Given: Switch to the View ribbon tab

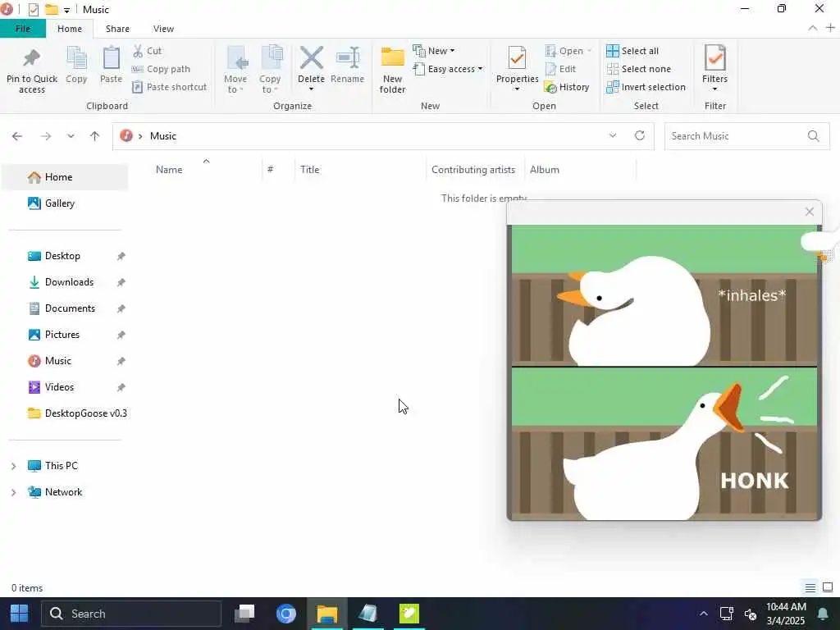Looking at the screenshot, I should click(163, 29).
